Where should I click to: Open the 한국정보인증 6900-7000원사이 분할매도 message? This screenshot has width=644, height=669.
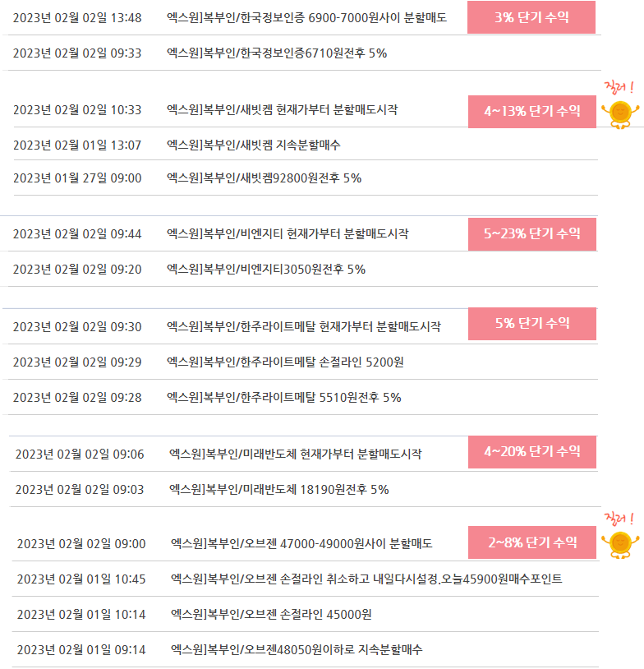[x=306, y=18]
